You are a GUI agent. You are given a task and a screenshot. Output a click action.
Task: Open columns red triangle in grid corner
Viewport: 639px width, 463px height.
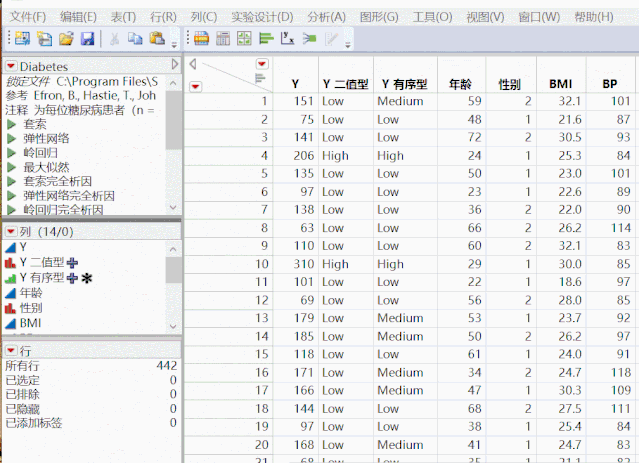(x=262, y=64)
